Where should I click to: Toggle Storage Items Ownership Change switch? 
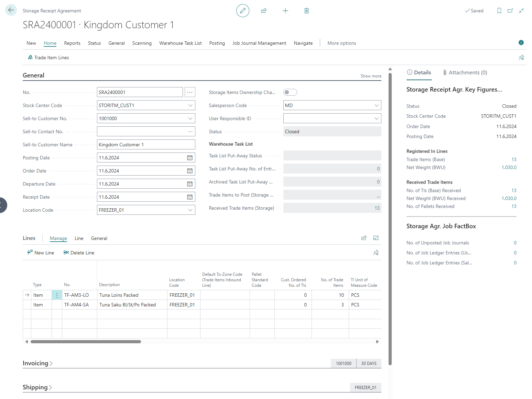tap(290, 92)
